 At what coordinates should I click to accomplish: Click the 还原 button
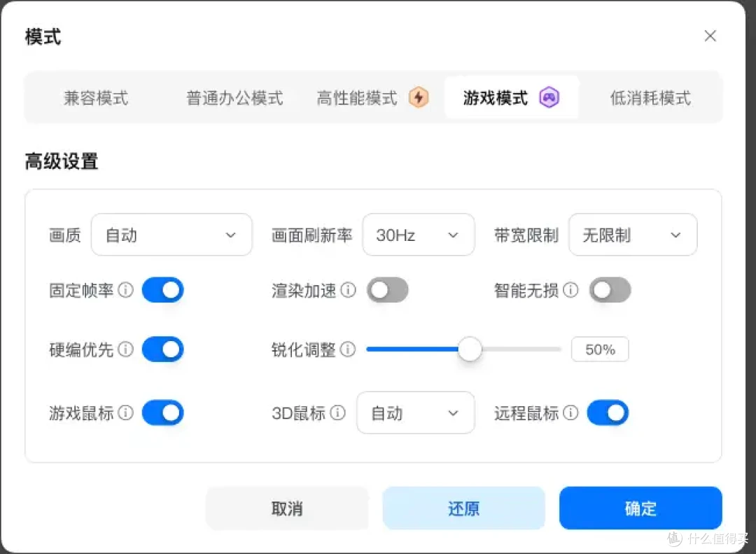[464, 508]
